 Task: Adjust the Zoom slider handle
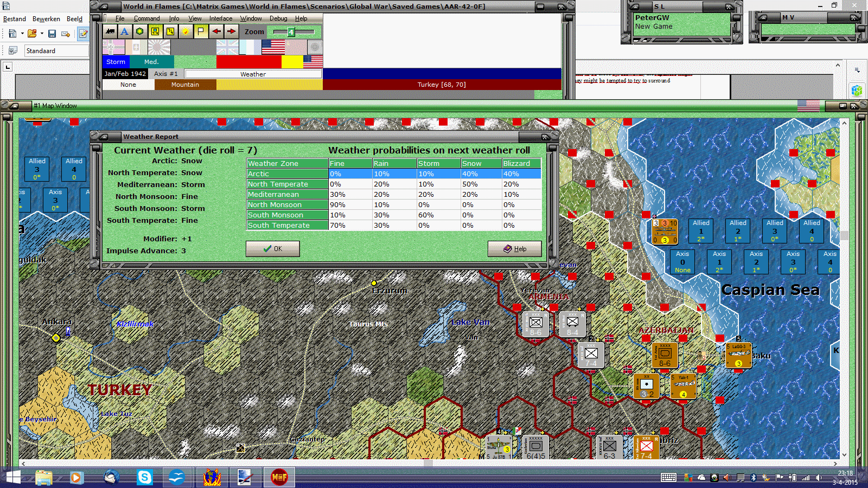[291, 32]
